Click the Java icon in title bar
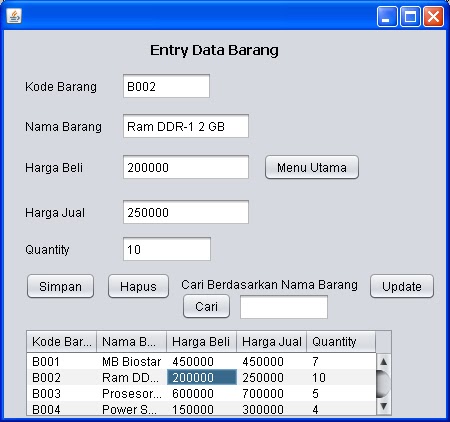Viewport: 450px width, 422px height. pos(14,16)
